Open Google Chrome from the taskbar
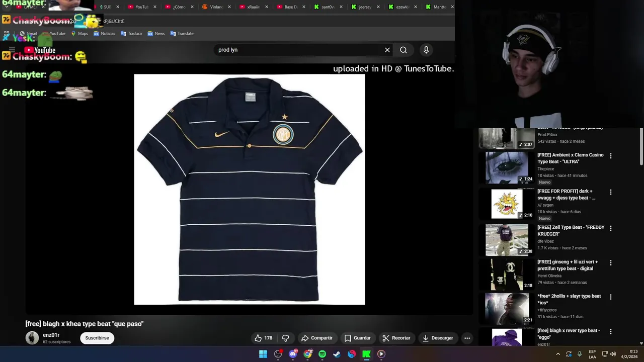The height and width of the screenshot is (362, 644). [x=307, y=354]
